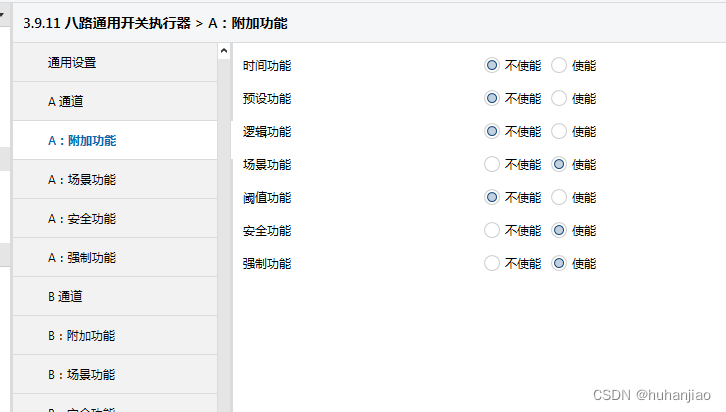The width and height of the screenshot is (726, 412).
Task: Enable 逻辑功能 with 使能 radio
Action: tap(559, 132)
